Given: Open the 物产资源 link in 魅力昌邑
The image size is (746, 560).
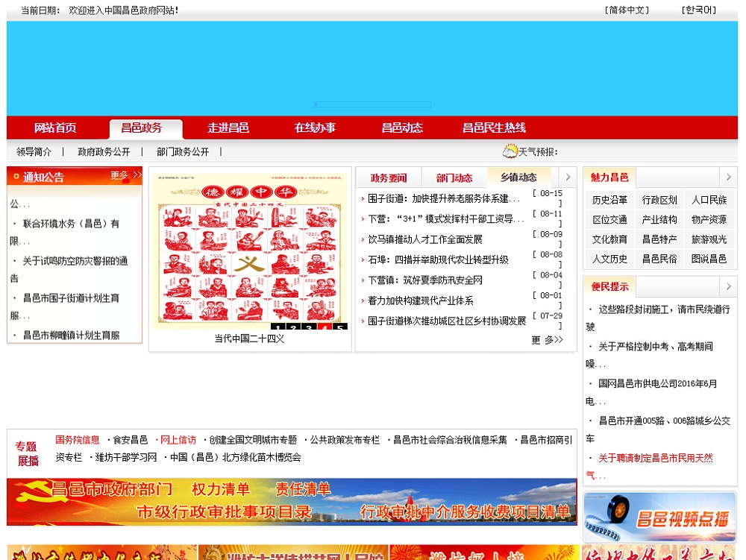Looking at the screenshot, I should point(709,220).
